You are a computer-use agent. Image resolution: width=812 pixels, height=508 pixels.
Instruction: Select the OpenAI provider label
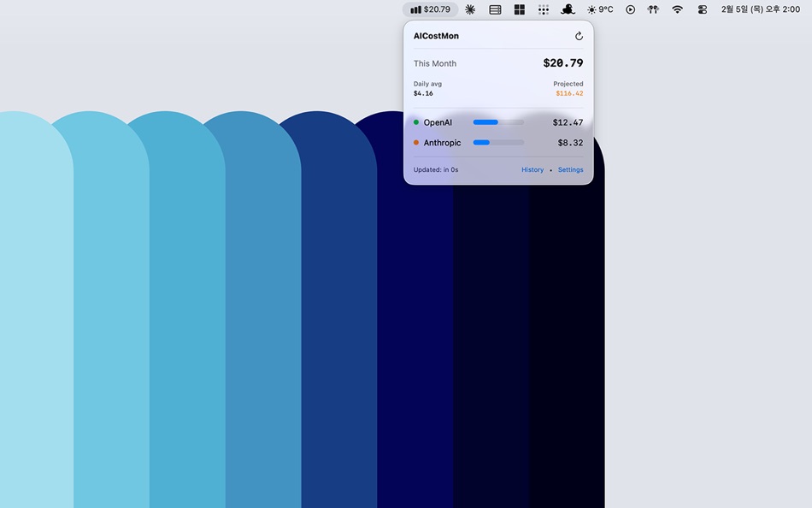(x=438, y=122)
